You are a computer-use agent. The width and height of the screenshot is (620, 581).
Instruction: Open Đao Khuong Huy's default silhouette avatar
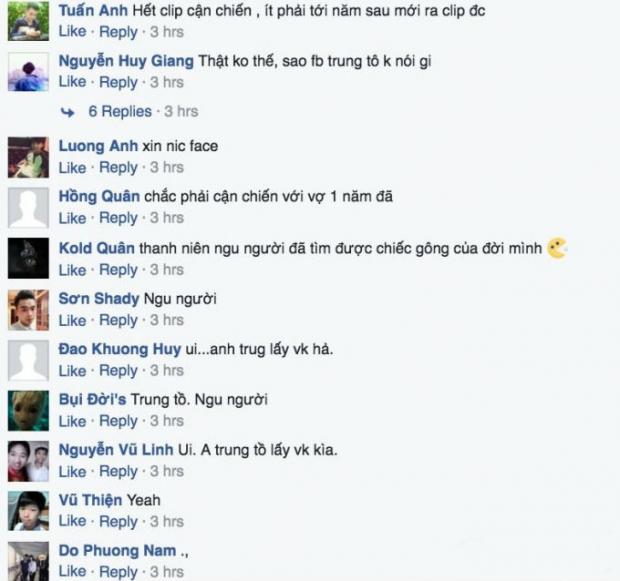(x=28, y=360)
